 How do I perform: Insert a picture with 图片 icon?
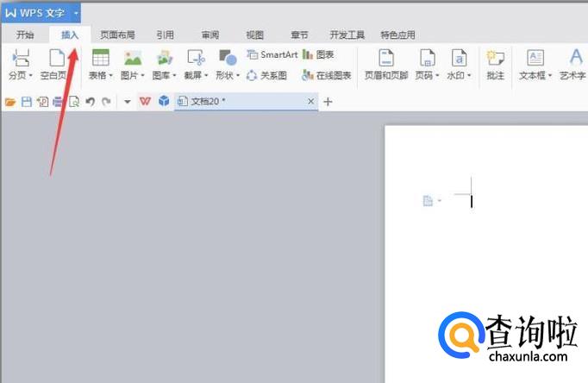pyautogui.click(x=133, y=58)
